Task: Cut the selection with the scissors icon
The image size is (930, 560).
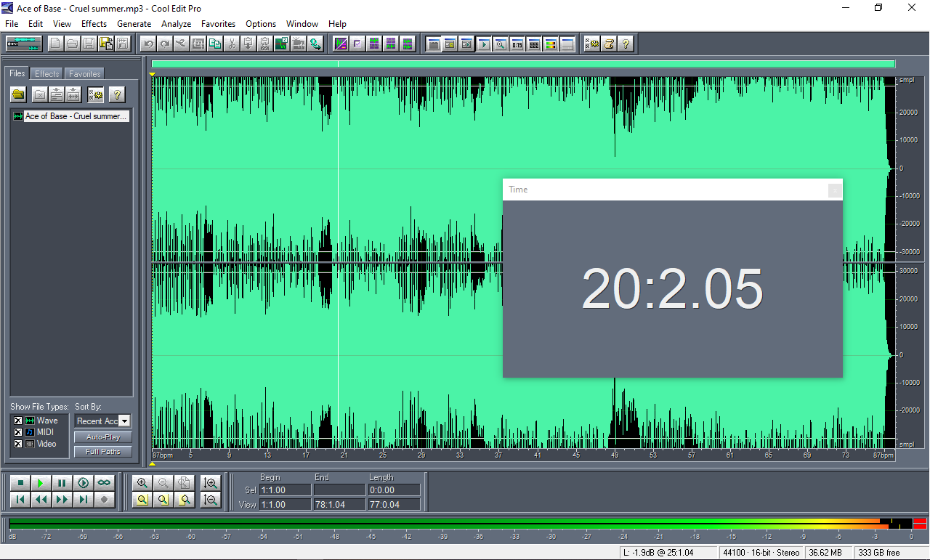Action: (232, 44)
